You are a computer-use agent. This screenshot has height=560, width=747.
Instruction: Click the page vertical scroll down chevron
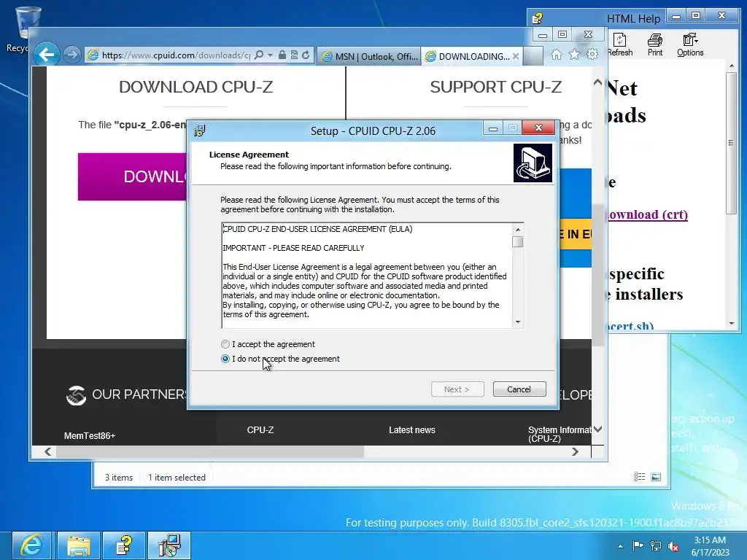coord(598,429)
